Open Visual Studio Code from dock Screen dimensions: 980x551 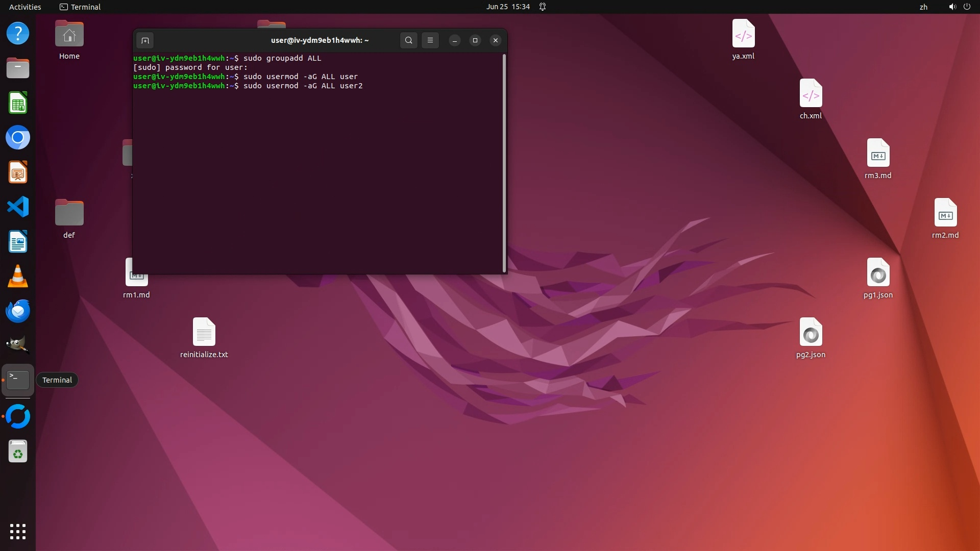pos(18,207)
